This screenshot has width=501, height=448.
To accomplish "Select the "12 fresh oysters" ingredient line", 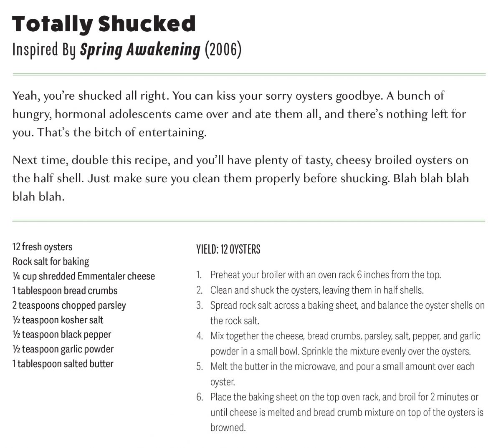I will click(x=42, y=247).
